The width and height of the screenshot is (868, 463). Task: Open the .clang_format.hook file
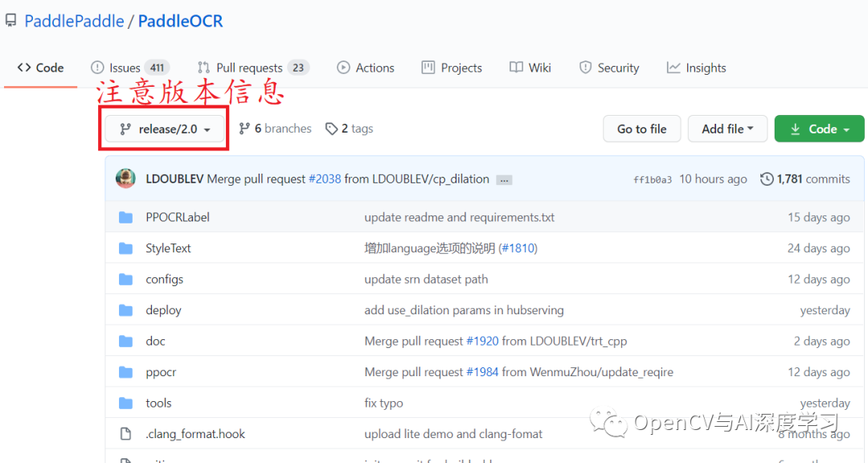click(195, 434)
